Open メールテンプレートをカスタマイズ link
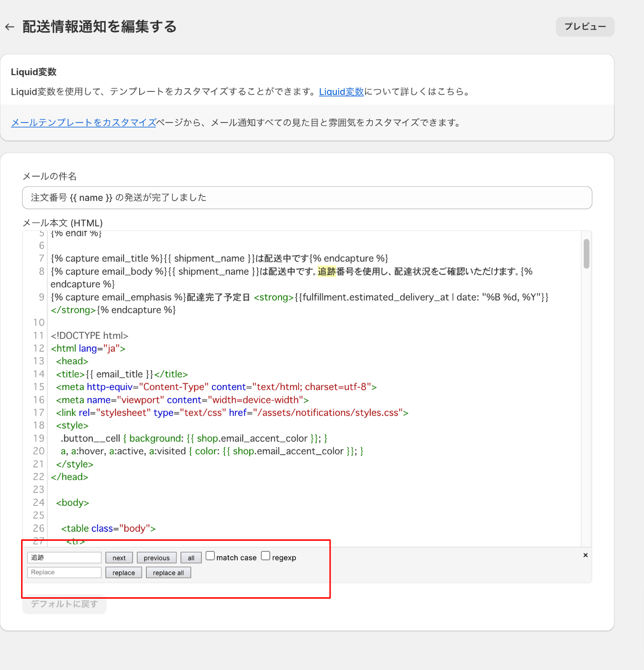The height and width of the screenshot is (670, 644). (x=83, y=123)
